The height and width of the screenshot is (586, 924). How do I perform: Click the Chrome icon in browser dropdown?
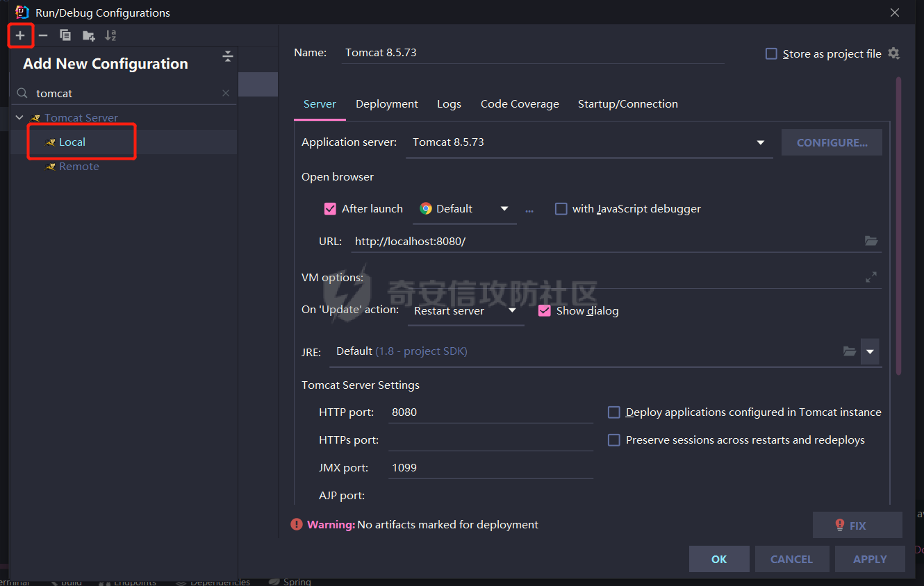click(426, 208)
